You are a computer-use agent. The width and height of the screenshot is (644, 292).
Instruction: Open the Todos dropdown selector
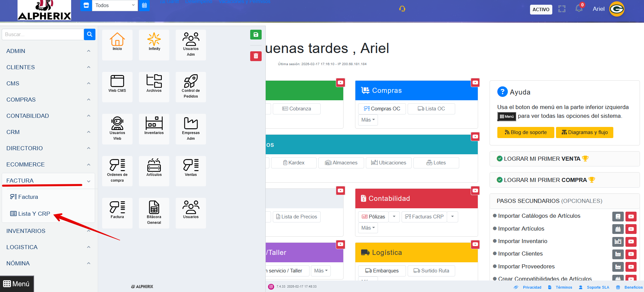click(x=115, y=5)
